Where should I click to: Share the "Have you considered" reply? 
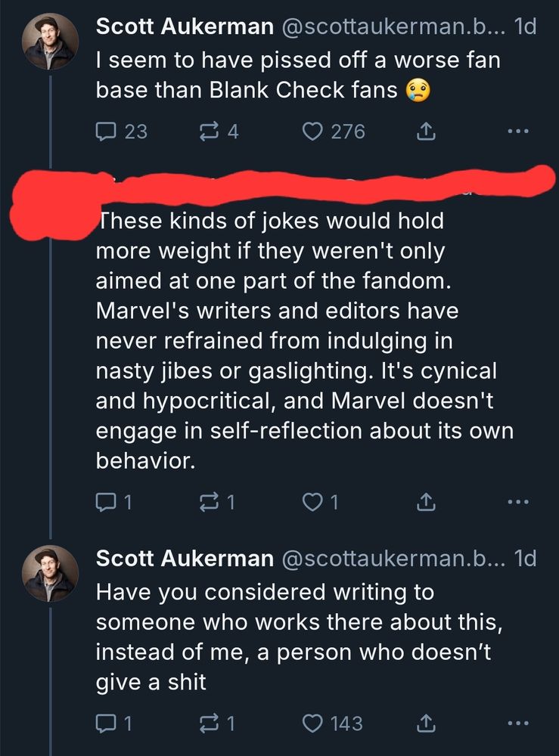(426, 723)
